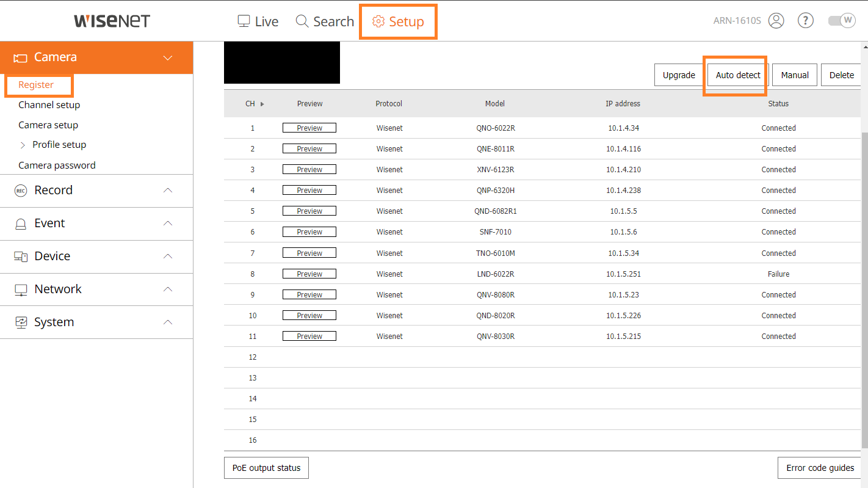Preview channel 9 QNV-8080R camera
868x488 pixels.
tap(309, 295)
